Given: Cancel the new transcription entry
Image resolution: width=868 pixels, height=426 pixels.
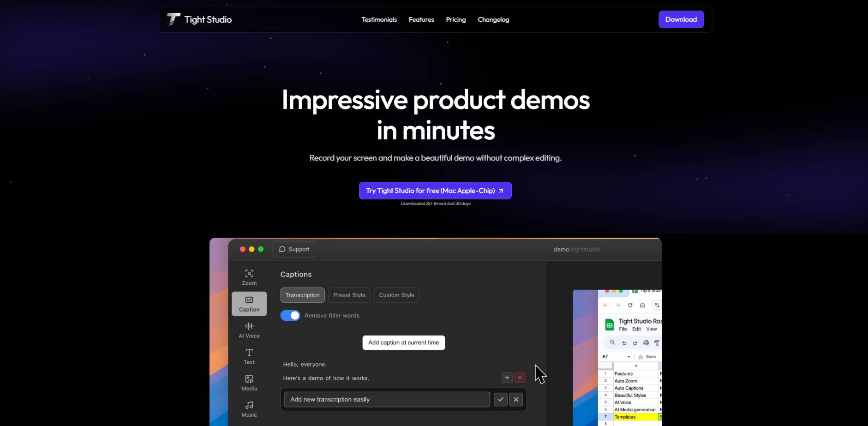Looking at the screenshot, I should (x=516, y=400).
